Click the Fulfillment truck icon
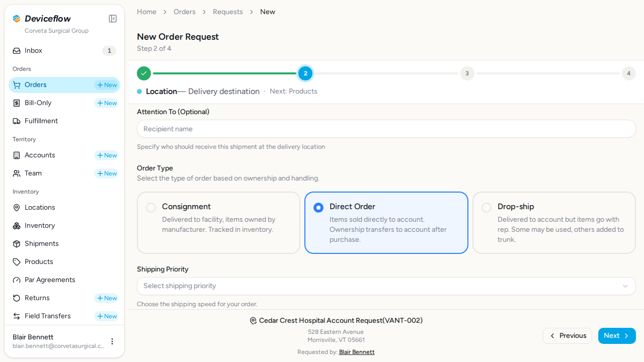 click(17, 121)
